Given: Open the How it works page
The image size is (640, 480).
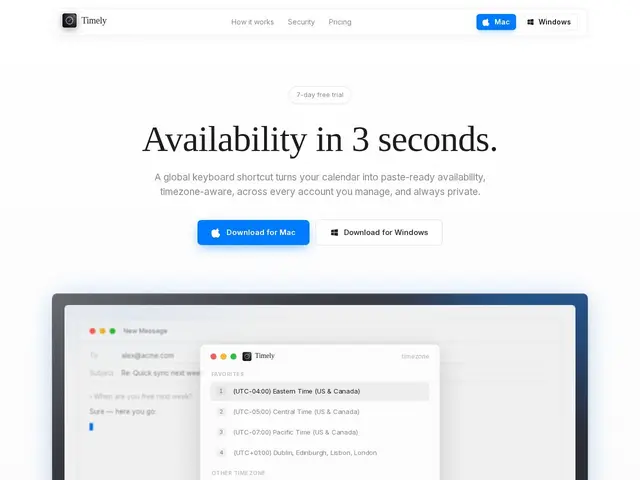Looking at the screenshot, I should (252, 22).
